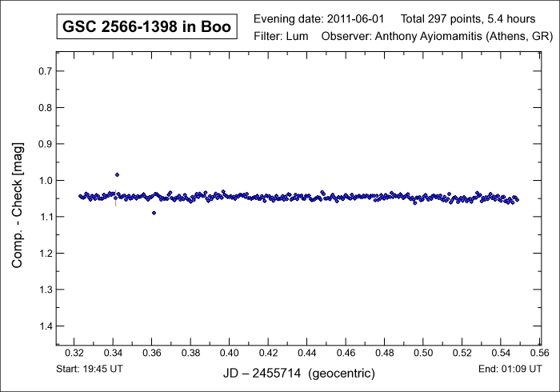
Task: Click the 0.50 tick label on x-axis
Action: pos(423,352)
